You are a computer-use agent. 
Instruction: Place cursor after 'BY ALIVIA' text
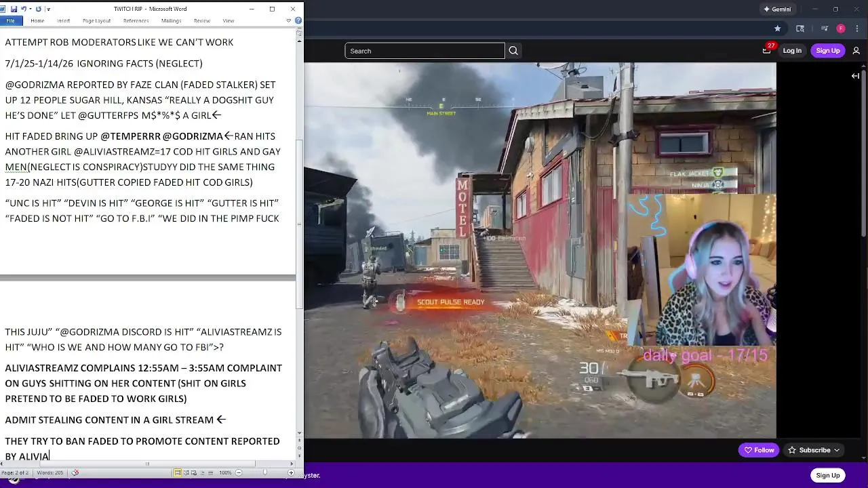tap(51, 457)
